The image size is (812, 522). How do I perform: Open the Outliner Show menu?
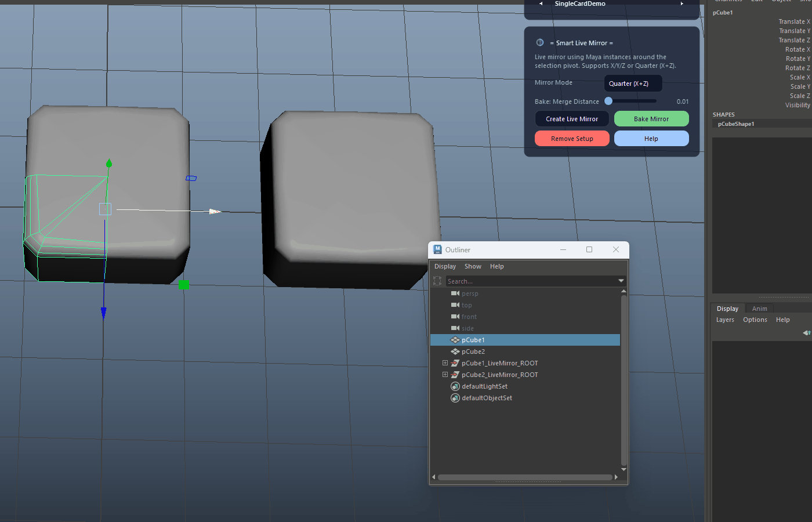(473, 266)
